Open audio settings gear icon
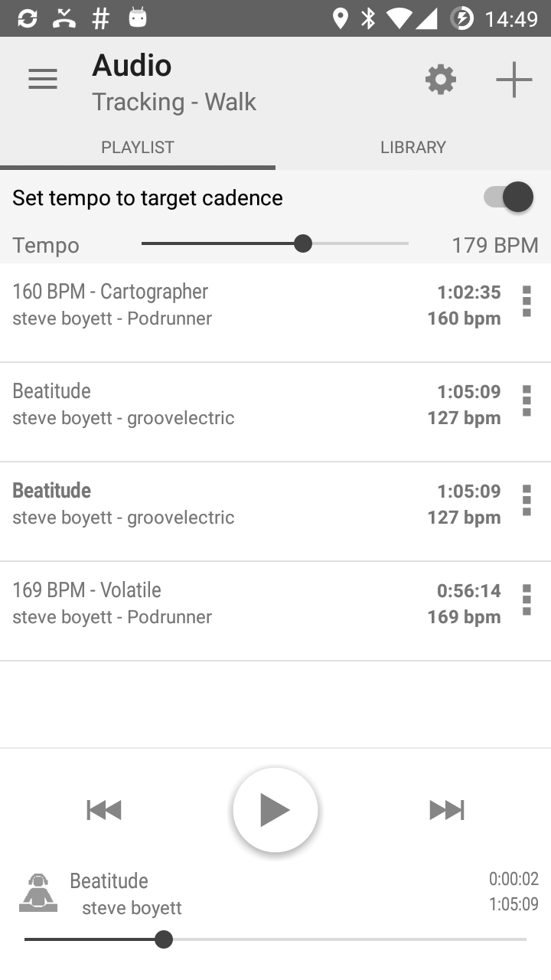Viewport: 551px width, 980px height. (x=441, y=80)
